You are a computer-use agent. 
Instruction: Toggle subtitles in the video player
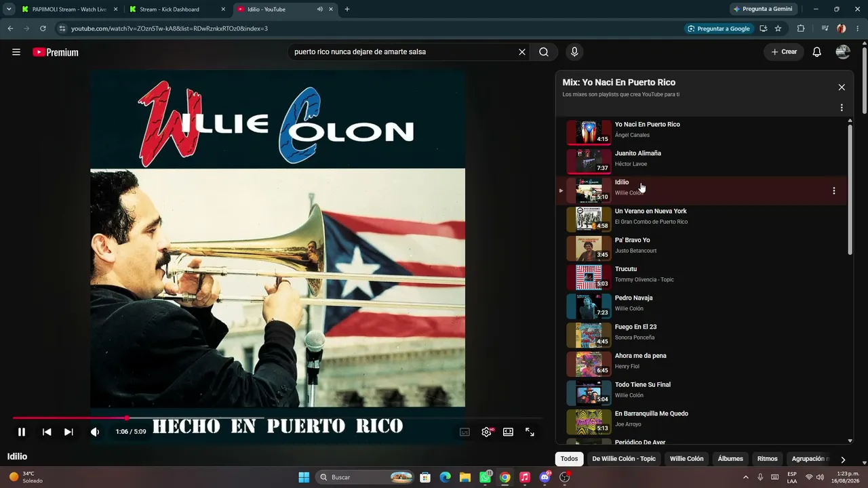click(x=465, y=432)
